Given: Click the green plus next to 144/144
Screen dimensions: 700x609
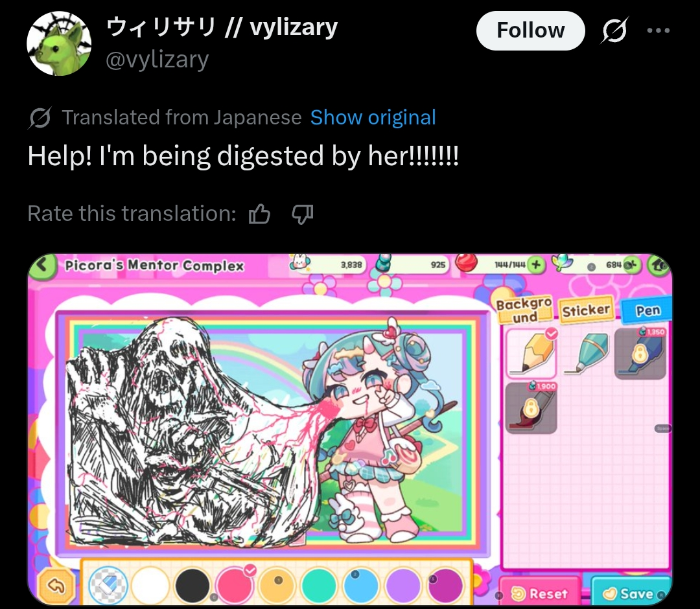Looking at the screenshot, I should coord(537,264).
